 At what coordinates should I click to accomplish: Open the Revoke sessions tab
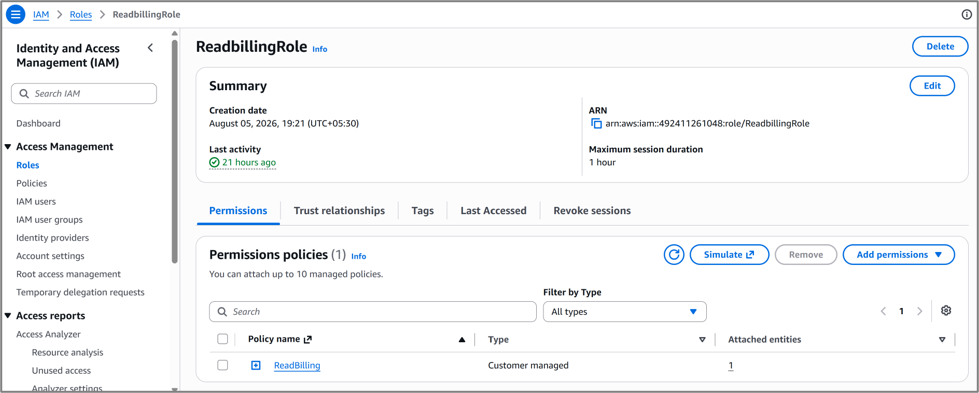592,211
